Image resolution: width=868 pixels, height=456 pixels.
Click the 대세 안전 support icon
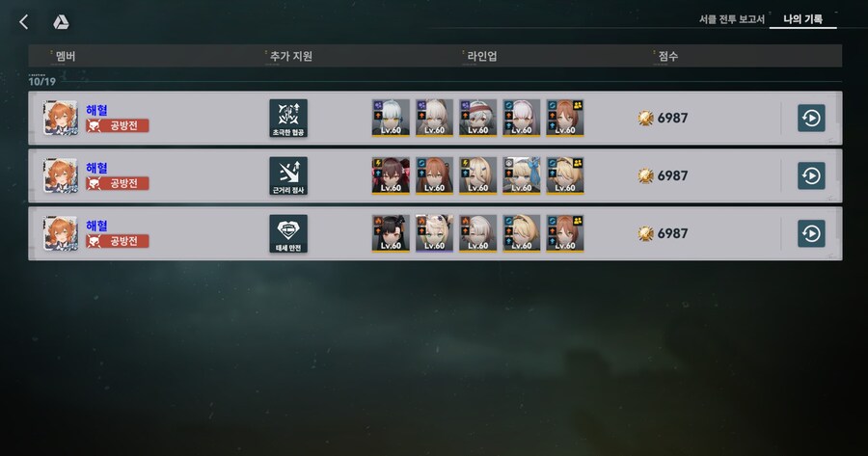[x=288, y=233]
